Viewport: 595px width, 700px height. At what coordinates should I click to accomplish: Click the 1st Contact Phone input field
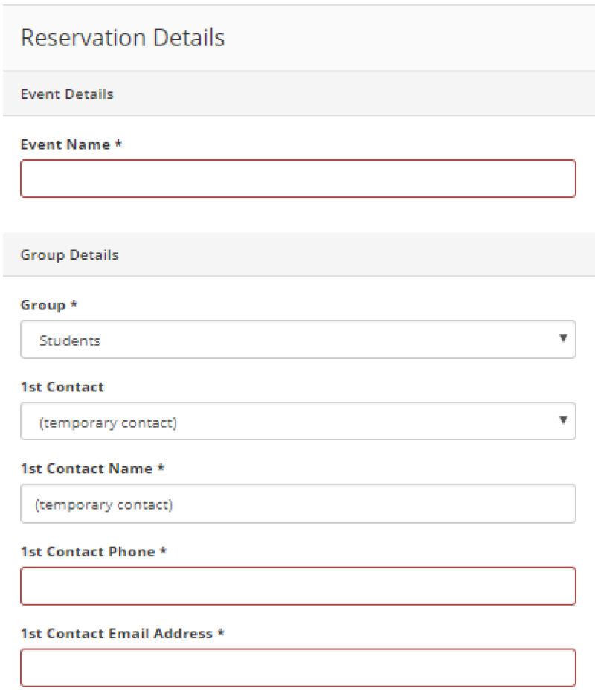tap(297, 586)
